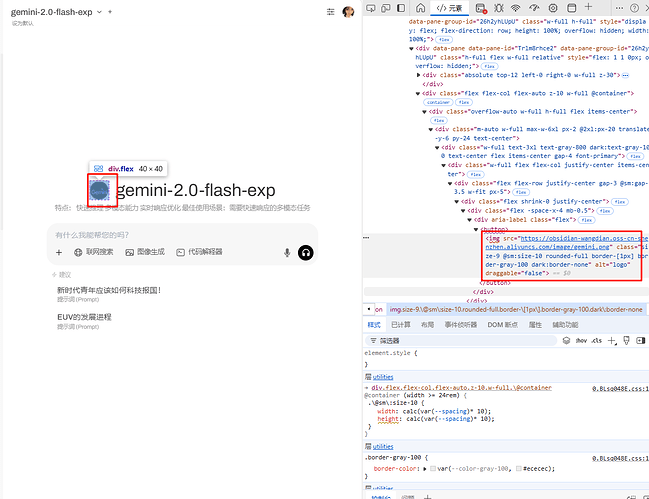Screen dimensions: 649x499
Task: Switch to Event Listeners (事件侦听器) tab
Action: tap(461, 325)
